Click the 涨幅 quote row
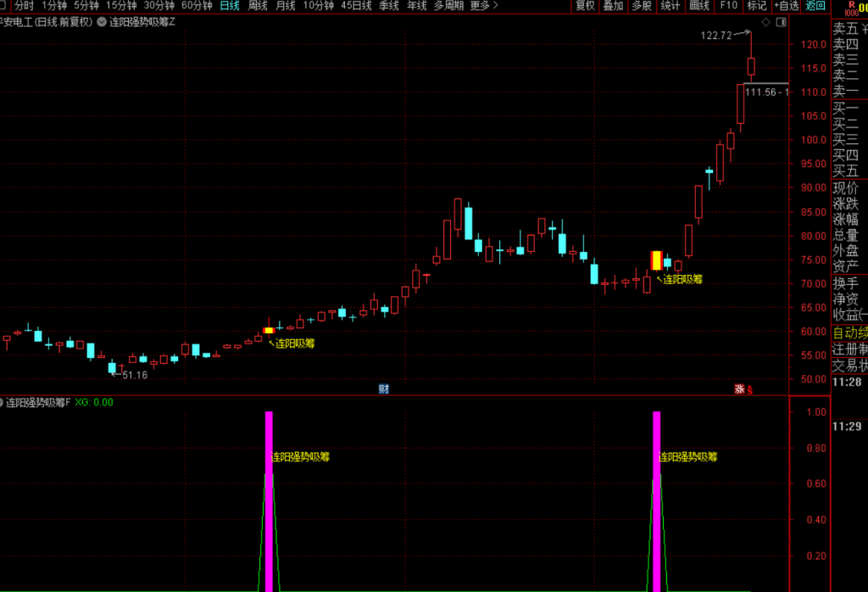 (x=849, y=220)
